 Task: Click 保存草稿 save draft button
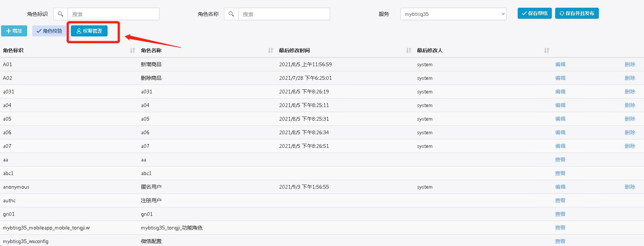pyautogui.click(x=535, y=13)
